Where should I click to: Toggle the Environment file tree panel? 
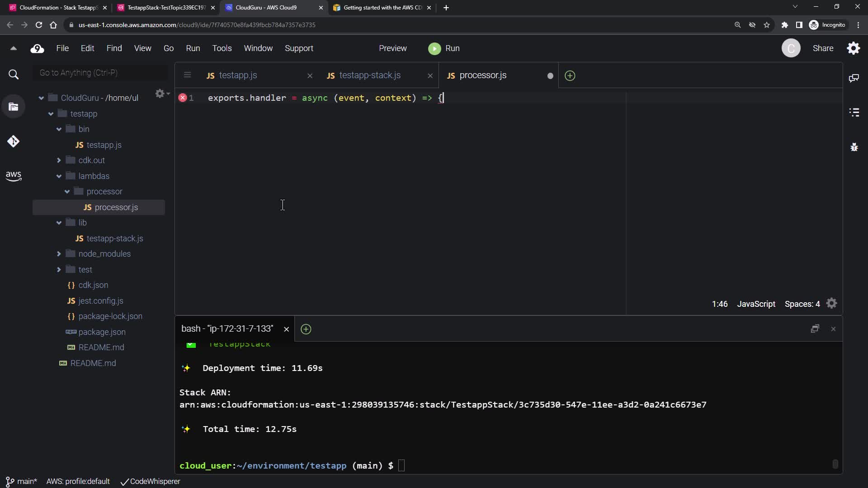(x=13, y=107)
